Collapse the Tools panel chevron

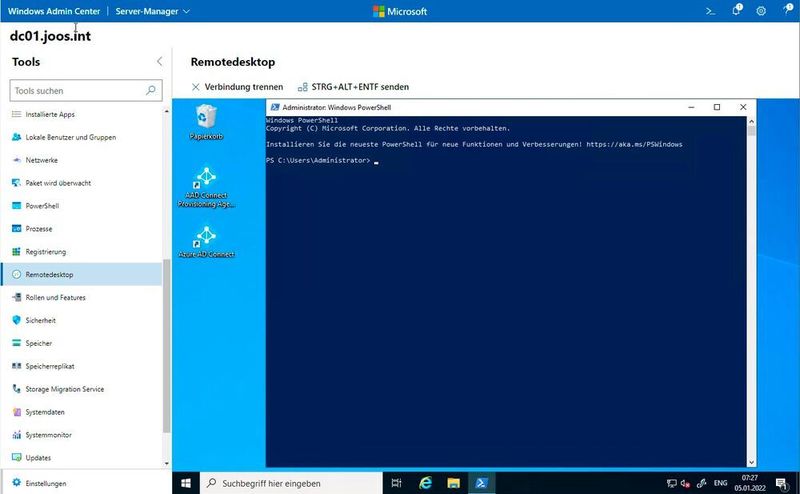click(160, 61)
